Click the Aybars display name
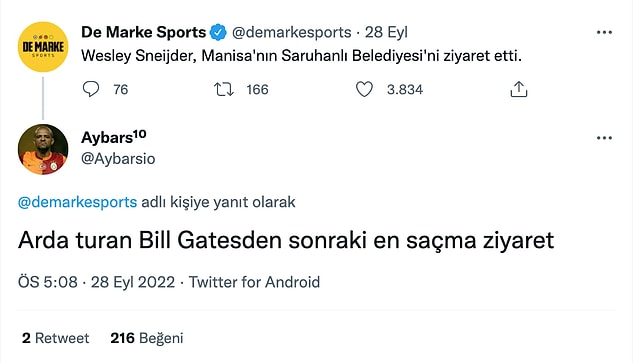Image resolution: width=635 pixels, height=363 pixels. tap(114, 138)
